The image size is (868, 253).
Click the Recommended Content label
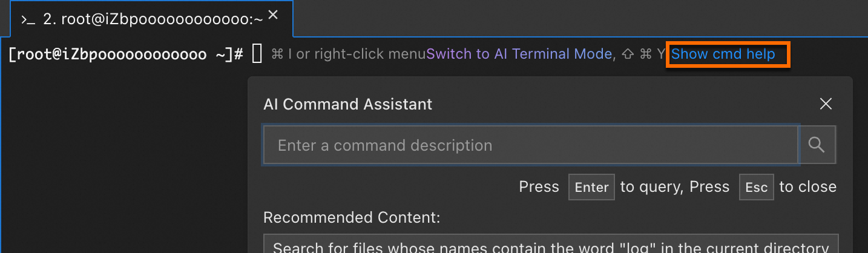pyautogui.click(x=352, y=217)
